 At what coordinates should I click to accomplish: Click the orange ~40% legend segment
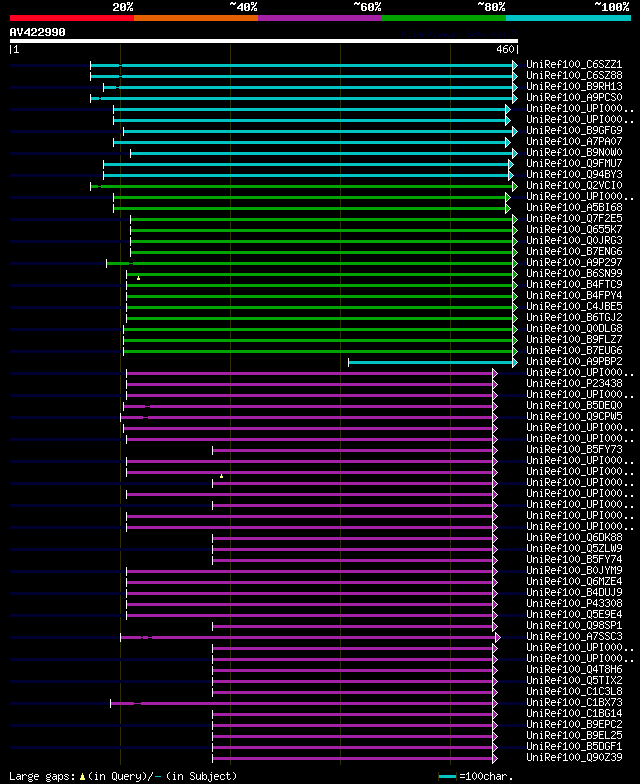pos(196,18)
